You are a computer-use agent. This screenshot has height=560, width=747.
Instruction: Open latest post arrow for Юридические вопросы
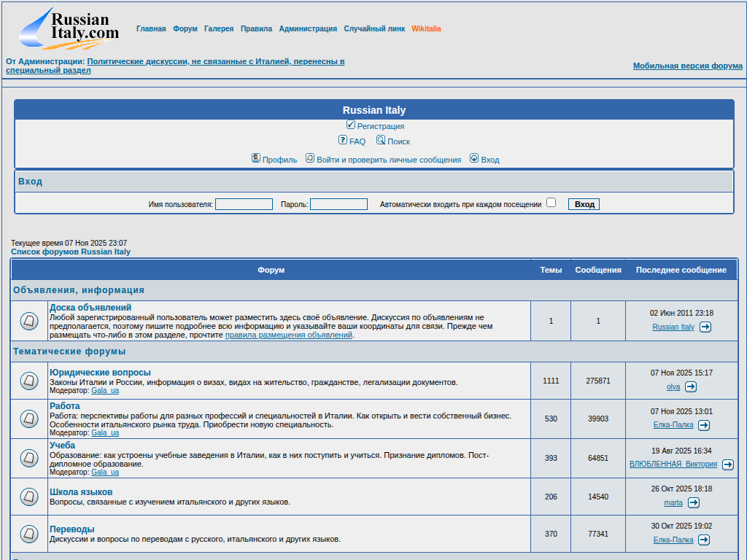click(x=691, y=387)
